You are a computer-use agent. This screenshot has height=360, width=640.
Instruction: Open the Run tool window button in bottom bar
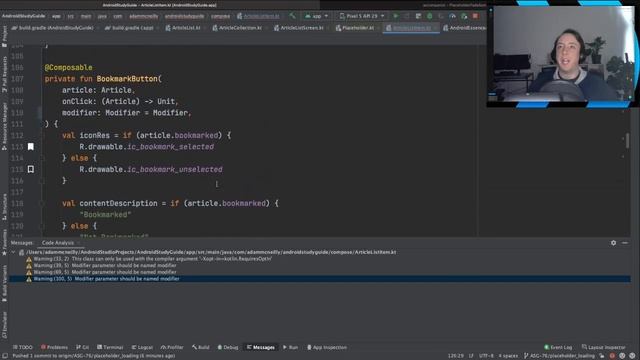point(291,347)
